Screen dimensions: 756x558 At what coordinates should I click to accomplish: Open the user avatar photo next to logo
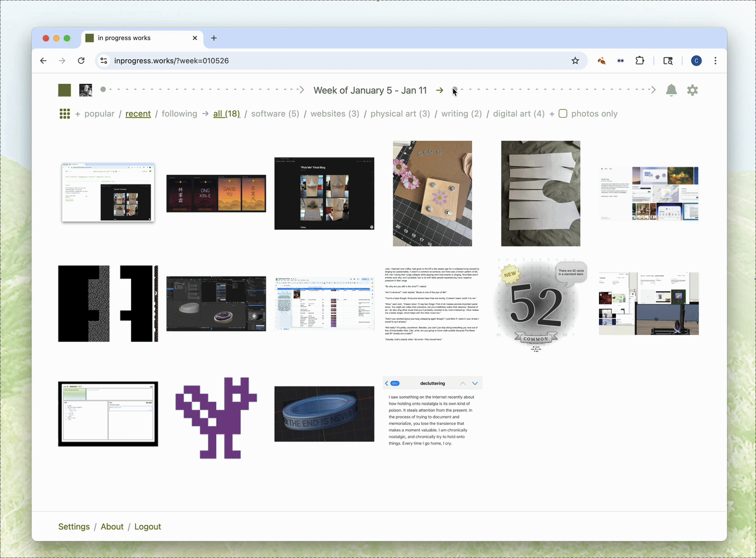(x=86, y=90)
